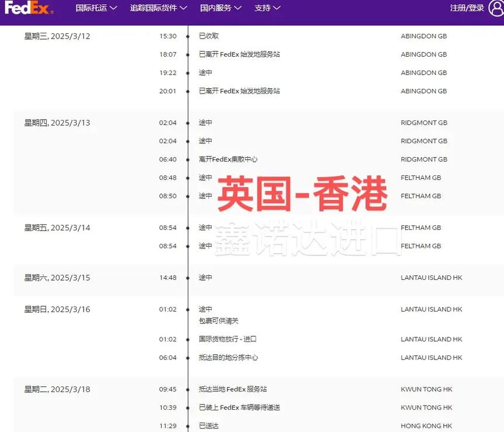Click the FedEx logo

(x=29, y=8)
